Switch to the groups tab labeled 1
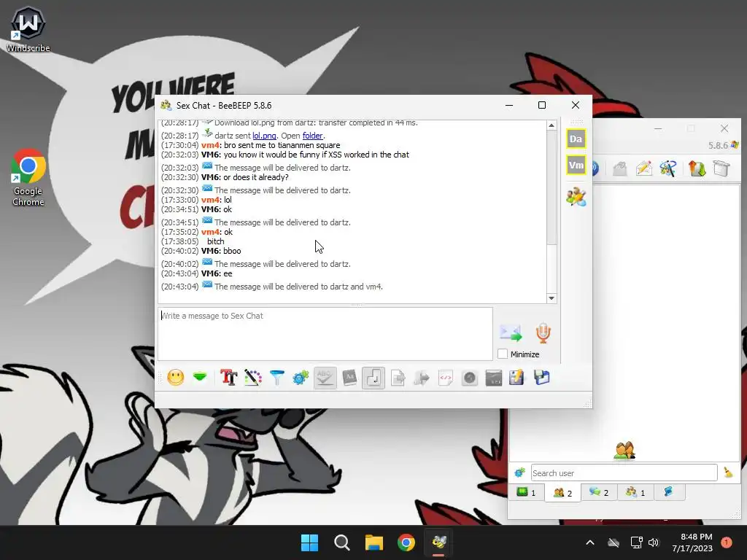This screenshot has height=560, width=747. tap(635, 492)
